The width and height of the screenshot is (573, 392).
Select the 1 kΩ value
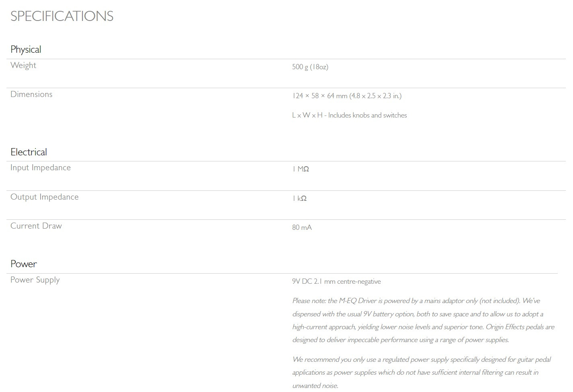(299, 198)
